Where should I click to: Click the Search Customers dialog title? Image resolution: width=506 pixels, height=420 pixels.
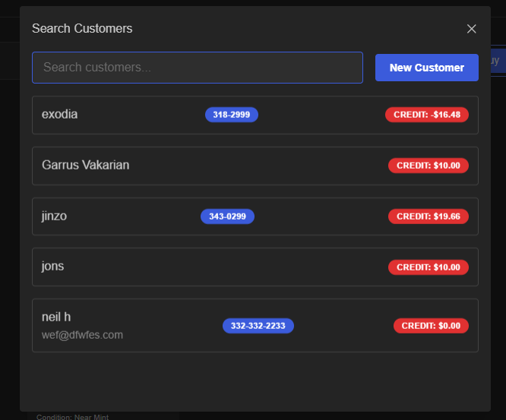point(82,28)
